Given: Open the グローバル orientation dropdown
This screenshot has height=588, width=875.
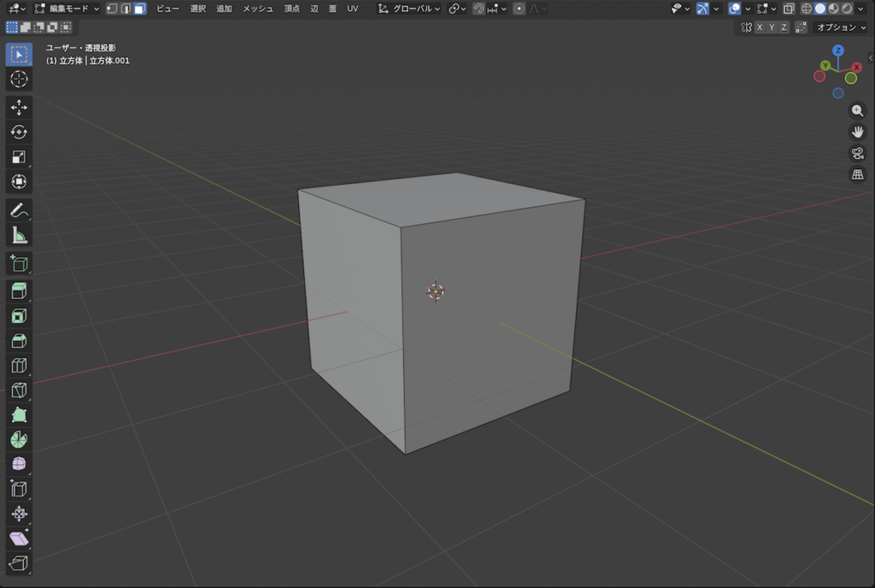Looking at the screenshot, I should (x=409, y=9).
